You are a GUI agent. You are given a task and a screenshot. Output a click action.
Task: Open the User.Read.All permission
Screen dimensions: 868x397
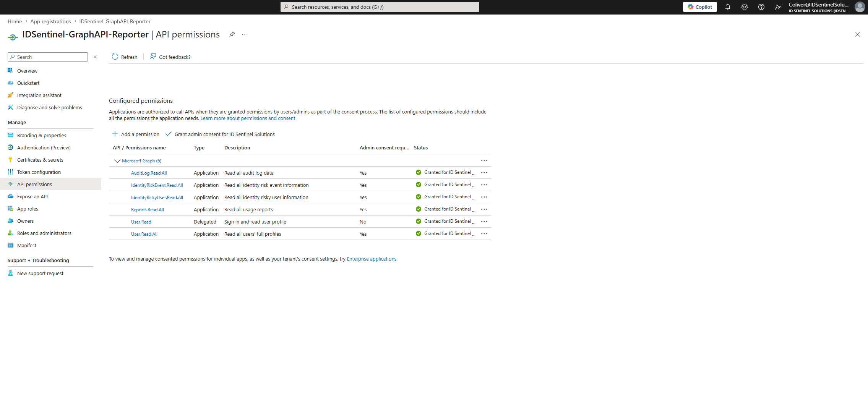point(144,234)
